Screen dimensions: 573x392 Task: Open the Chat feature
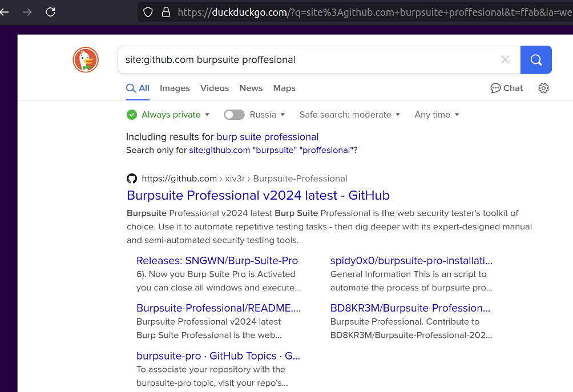pos(506,88)
